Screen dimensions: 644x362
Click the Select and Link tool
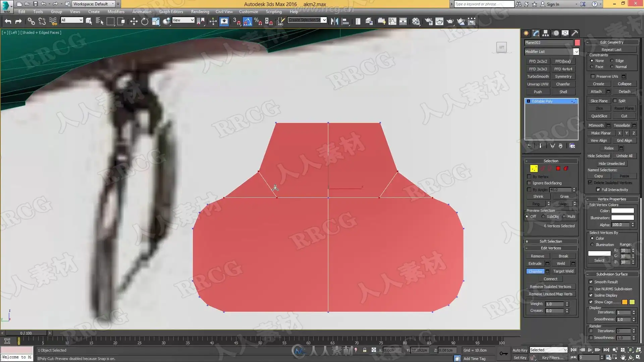coord(31,22)
